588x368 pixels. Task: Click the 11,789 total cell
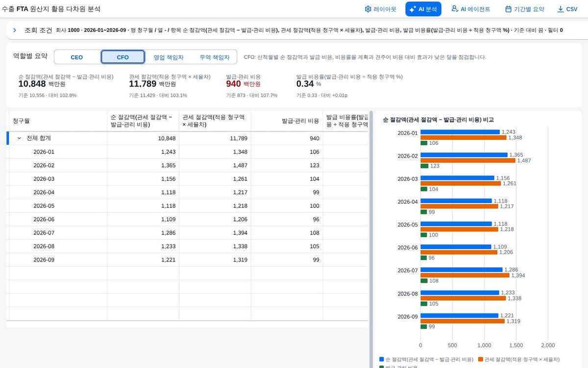click(x=215, y=138)
